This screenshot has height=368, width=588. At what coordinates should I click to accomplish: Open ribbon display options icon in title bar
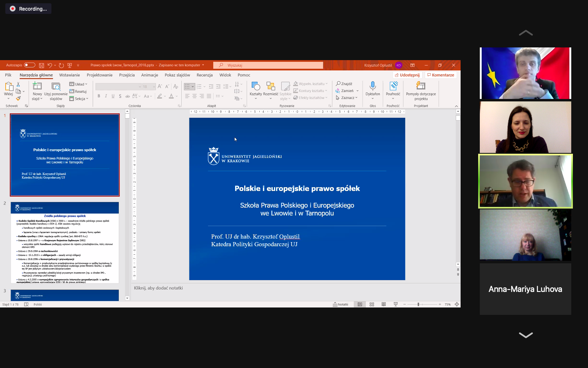point(412,65)
